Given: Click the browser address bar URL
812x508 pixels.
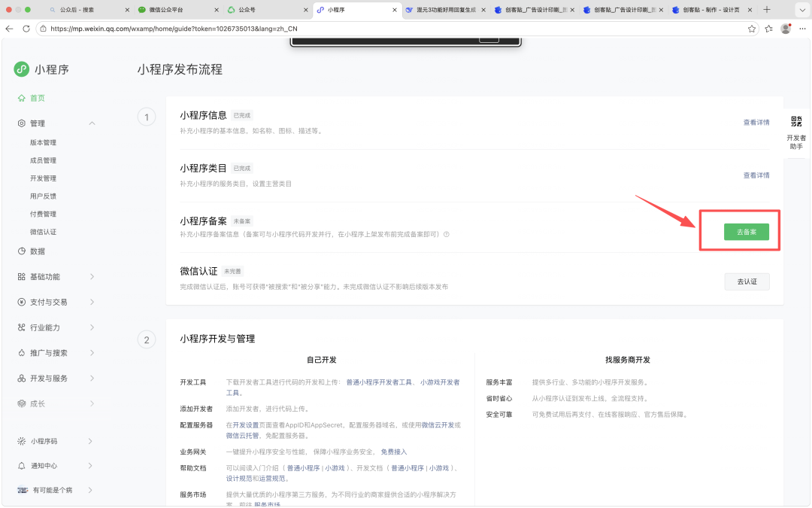Looking at the screenshot, I should pyautogui.click(x=174, y=29).
